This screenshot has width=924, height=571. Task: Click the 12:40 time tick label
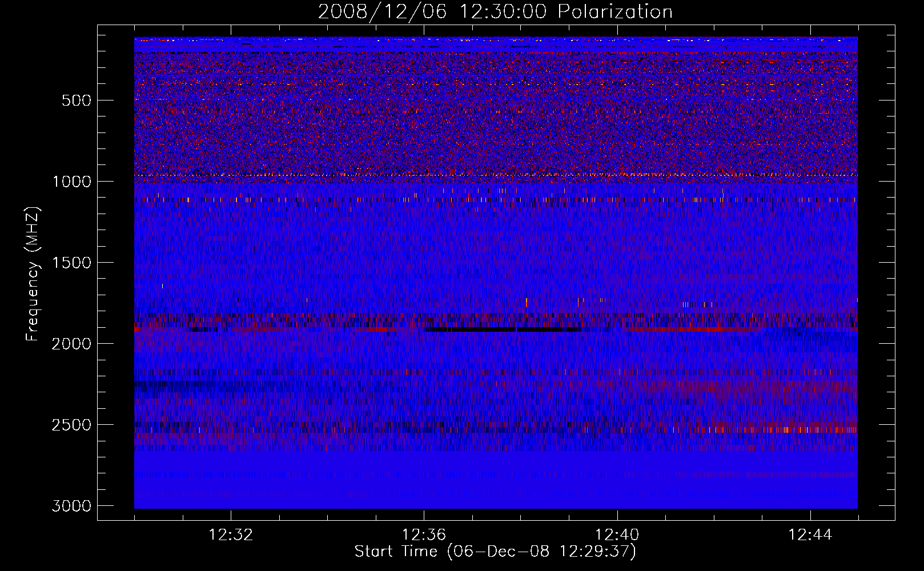point(617,535)
